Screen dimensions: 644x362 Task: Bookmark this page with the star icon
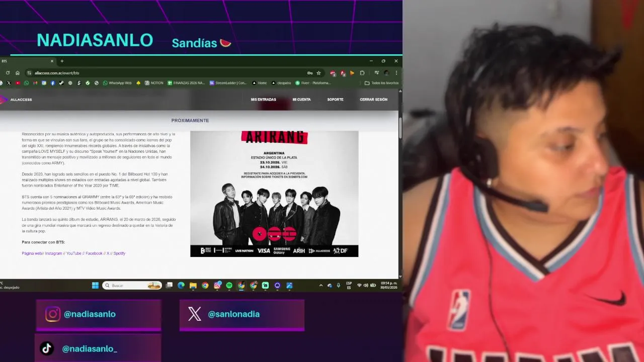tap(318, 73)
